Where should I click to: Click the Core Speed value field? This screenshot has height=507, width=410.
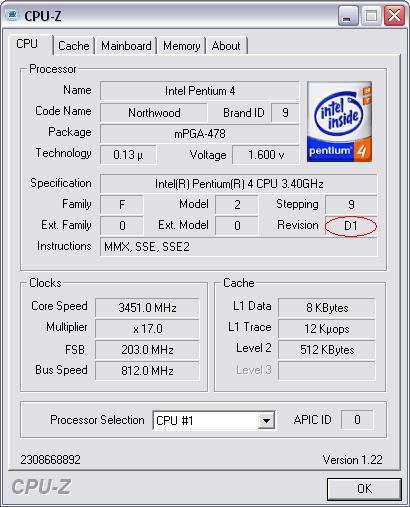147,307
